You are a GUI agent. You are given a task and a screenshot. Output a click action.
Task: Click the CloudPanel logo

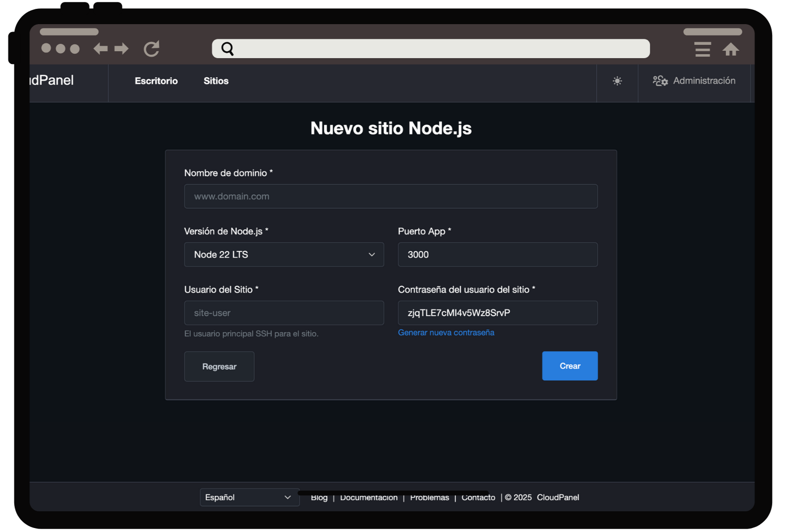[52, 80]
